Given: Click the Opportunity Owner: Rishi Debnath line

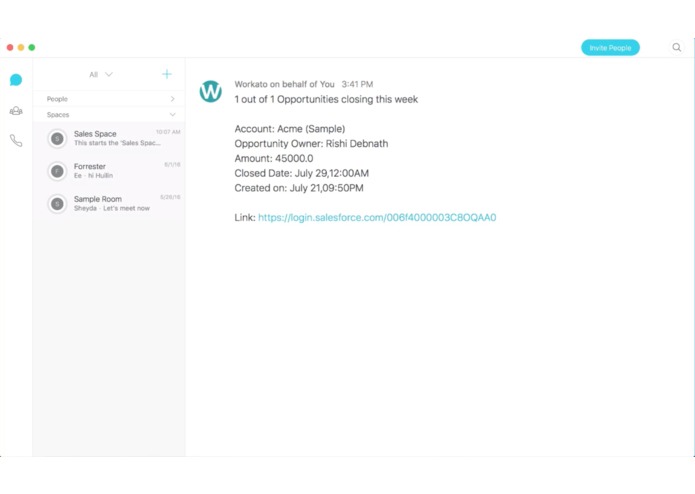Looking at the screenshot, I should pyautogui.click(x=311, y=144).
